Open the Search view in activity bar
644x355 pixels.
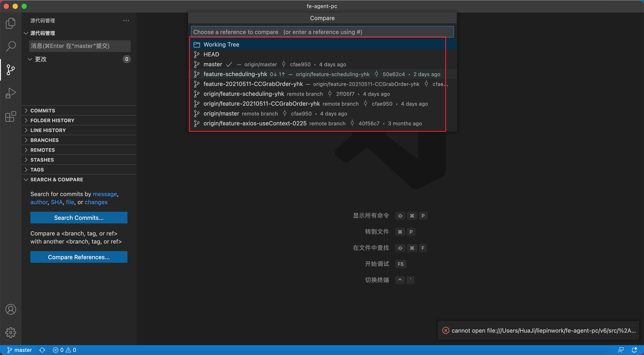tap(11, 46)
